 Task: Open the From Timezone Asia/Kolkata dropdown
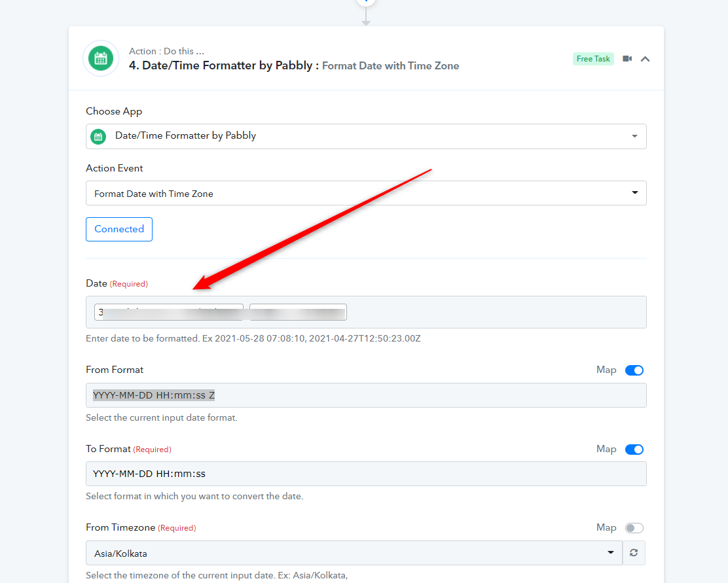coord(354,553)
